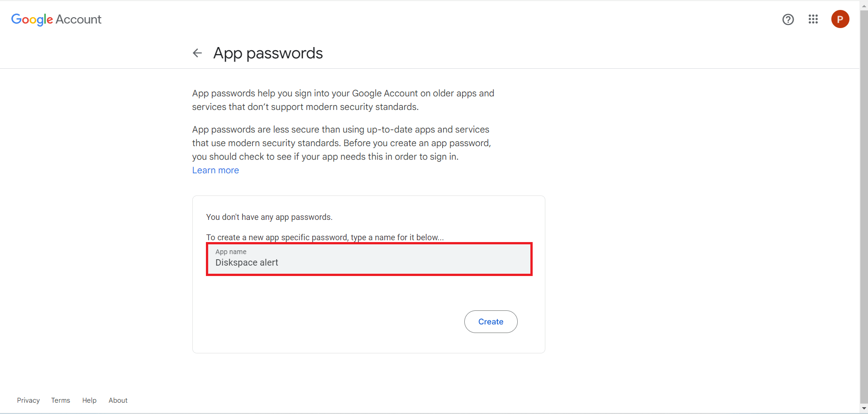Open the Privacy footer link

(29, 400)
